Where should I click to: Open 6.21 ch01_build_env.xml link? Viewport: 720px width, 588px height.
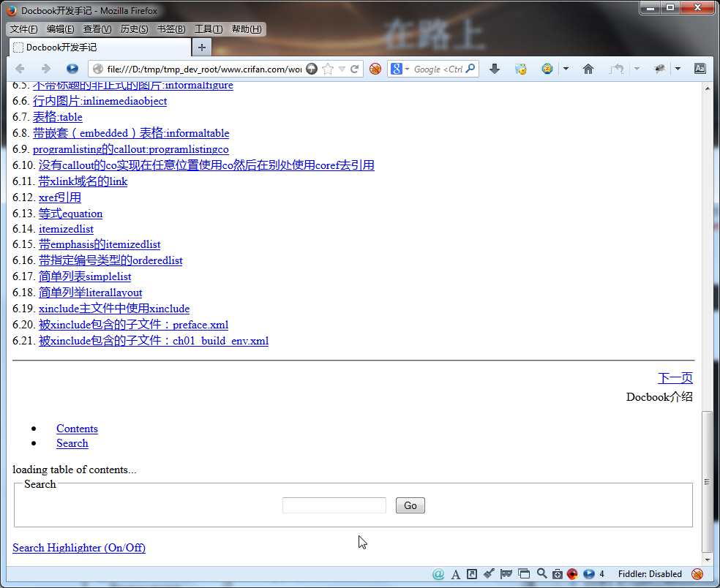pyautogui.click(x=154, y=341)
